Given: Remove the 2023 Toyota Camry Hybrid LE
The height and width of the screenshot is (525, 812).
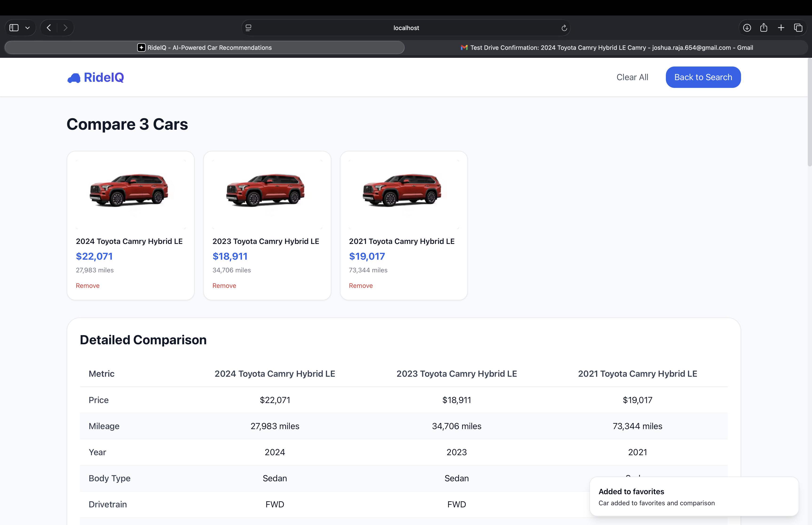Looking at the screenshot, I should coord(224,286).
